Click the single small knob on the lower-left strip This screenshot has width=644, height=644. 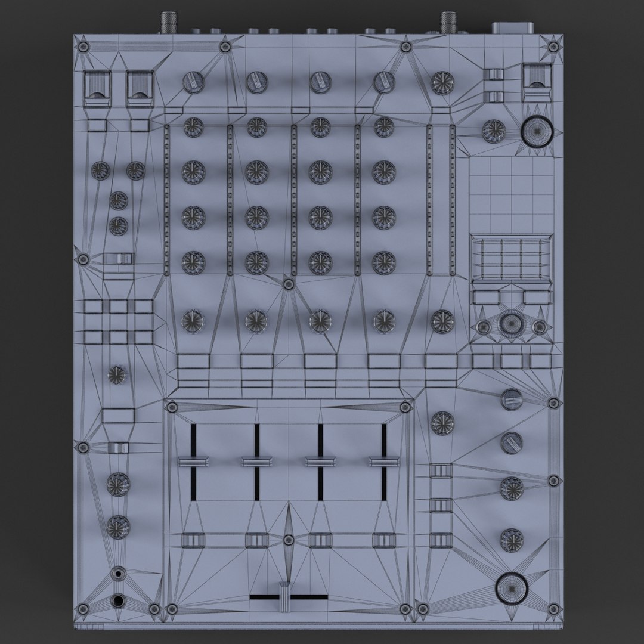pyautogui.click(x=117, y=374)
